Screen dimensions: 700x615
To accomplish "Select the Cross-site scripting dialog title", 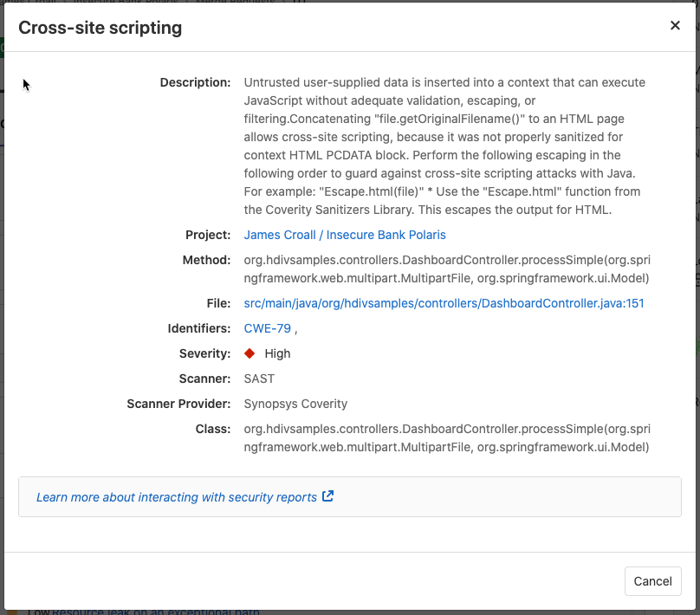I will coord(101,28).
